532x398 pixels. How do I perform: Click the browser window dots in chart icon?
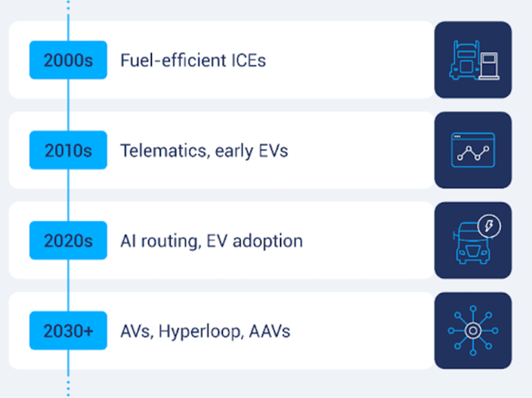(457, 136)
